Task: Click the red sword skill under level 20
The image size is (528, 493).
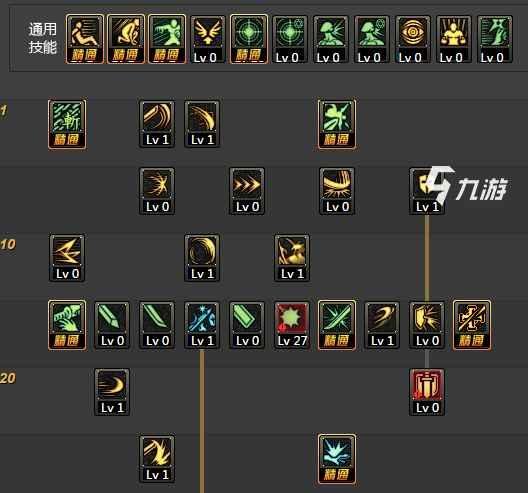Action: tap(427, 392)
